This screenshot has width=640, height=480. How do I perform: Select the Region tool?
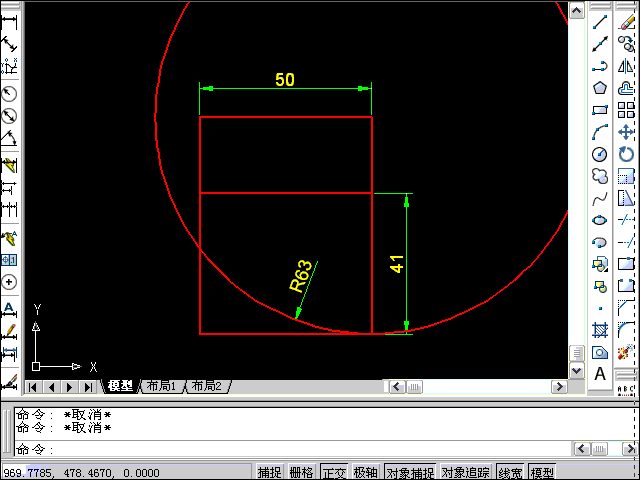[600, 352]
